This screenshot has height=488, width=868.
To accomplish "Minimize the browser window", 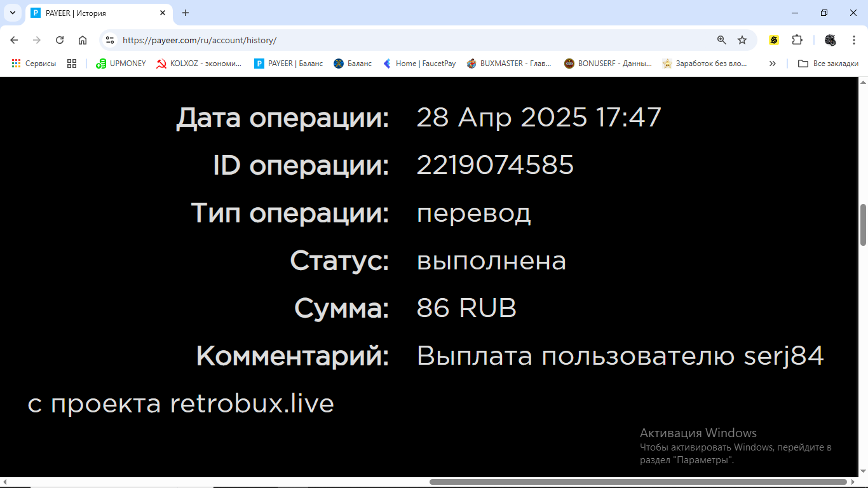I will 795,13.
